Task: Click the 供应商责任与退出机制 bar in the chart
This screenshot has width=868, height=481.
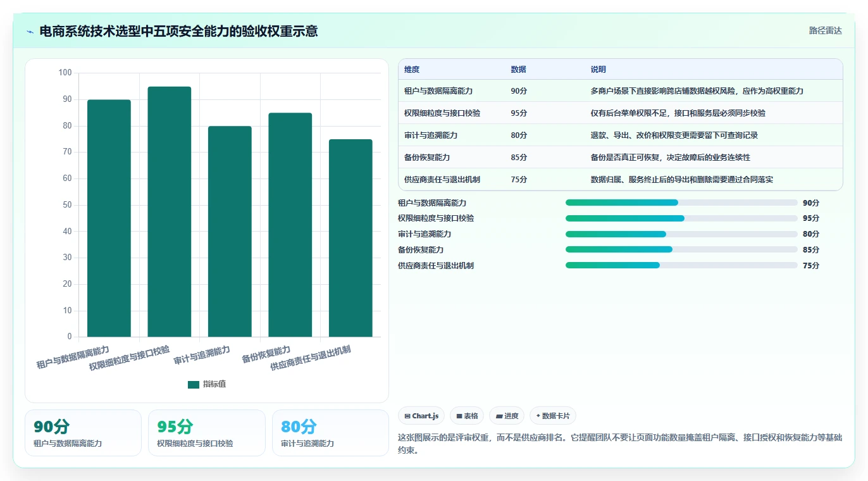Action: coord(350,238)
